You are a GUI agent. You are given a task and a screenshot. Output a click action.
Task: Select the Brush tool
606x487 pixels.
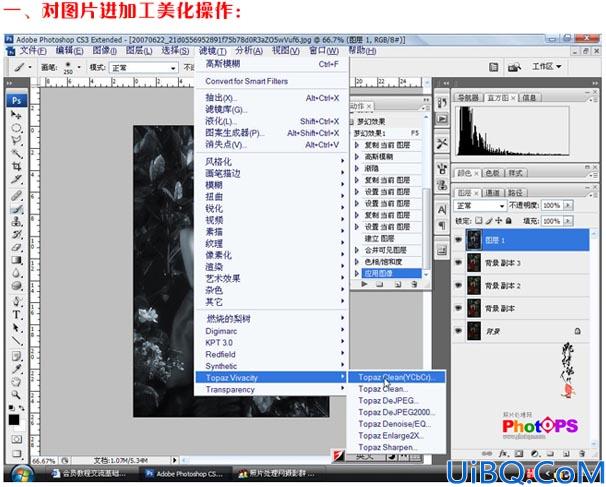(16, 209)
